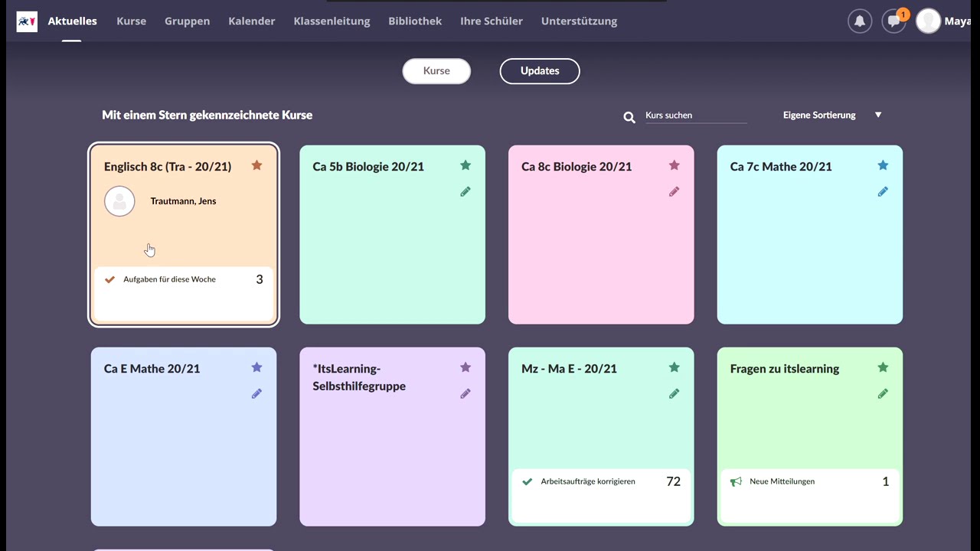Click the Kurs suchen search field

pyautogui.click(x=696, y=115)
